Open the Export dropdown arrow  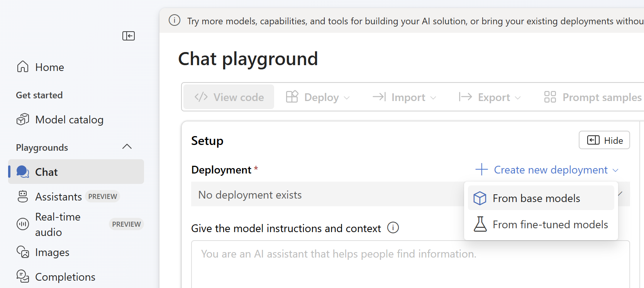(x=518, y=98)
